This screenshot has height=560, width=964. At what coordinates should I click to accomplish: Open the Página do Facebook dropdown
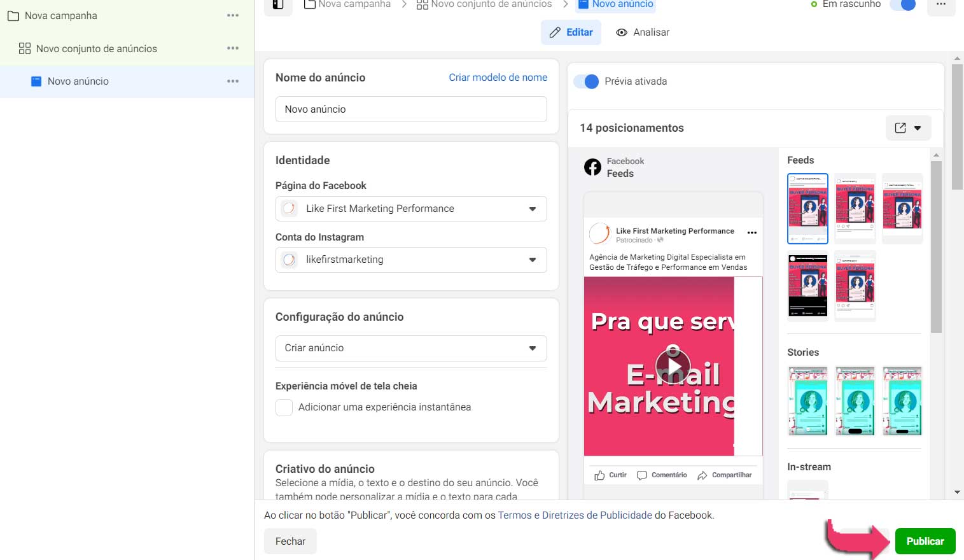(x=411, y=209)
